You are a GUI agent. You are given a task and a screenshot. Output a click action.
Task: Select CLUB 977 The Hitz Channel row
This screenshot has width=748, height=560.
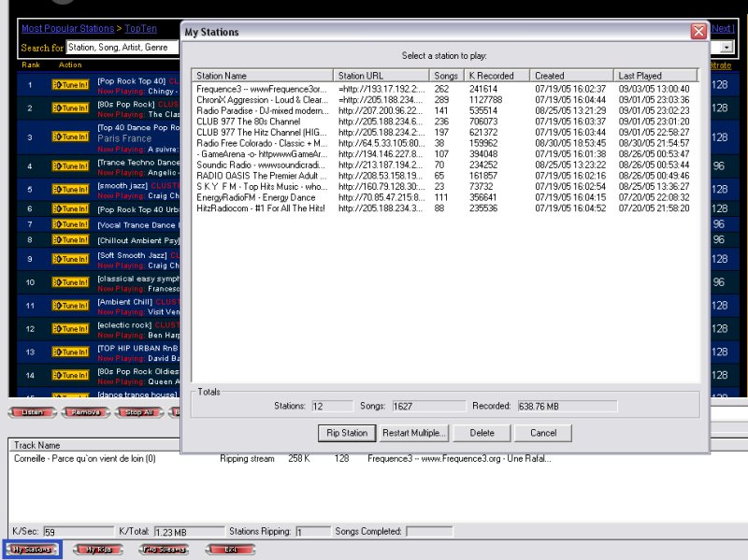(x=445, y=133)
